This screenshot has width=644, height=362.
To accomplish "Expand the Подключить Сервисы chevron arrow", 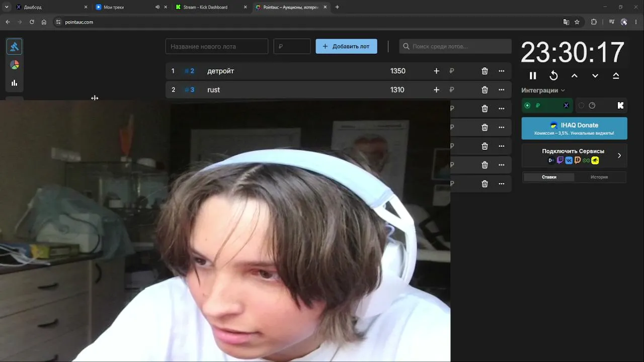I will 619,155.
